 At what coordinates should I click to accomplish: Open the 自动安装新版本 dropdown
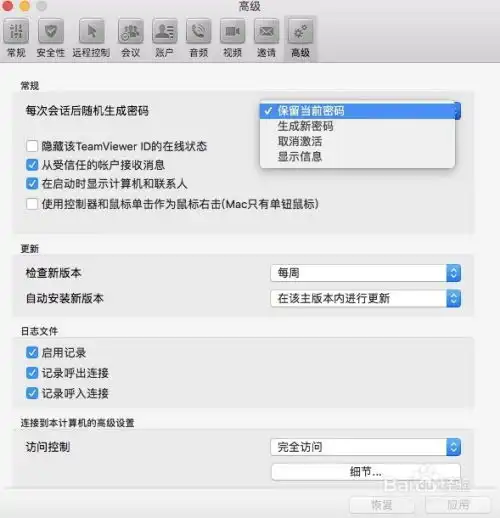366,298
